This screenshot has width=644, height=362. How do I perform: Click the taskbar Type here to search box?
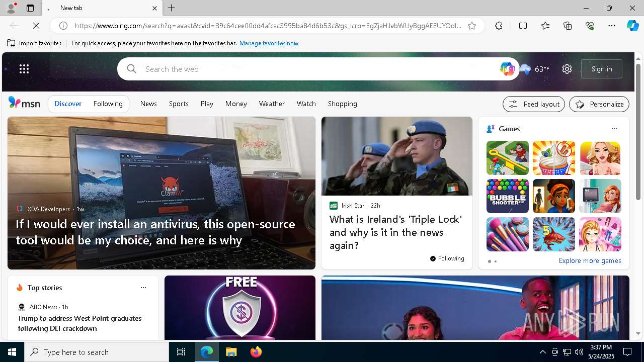(x=97, y=352)
